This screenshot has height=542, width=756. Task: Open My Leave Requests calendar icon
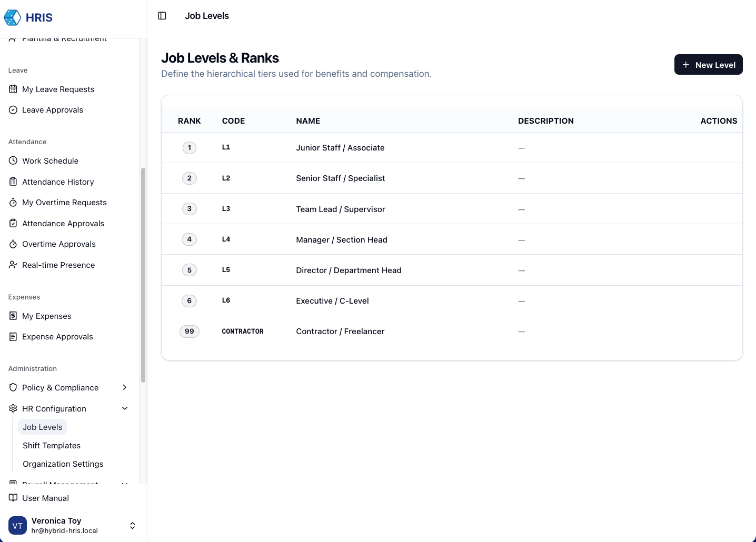pyautogui.click(x=13, y=89)
